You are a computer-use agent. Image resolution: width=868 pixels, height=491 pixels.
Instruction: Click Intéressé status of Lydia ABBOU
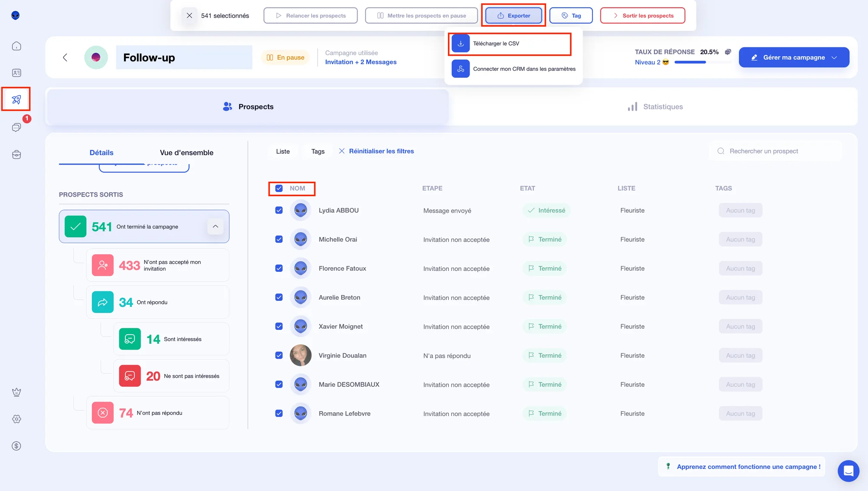coord(546,210)
